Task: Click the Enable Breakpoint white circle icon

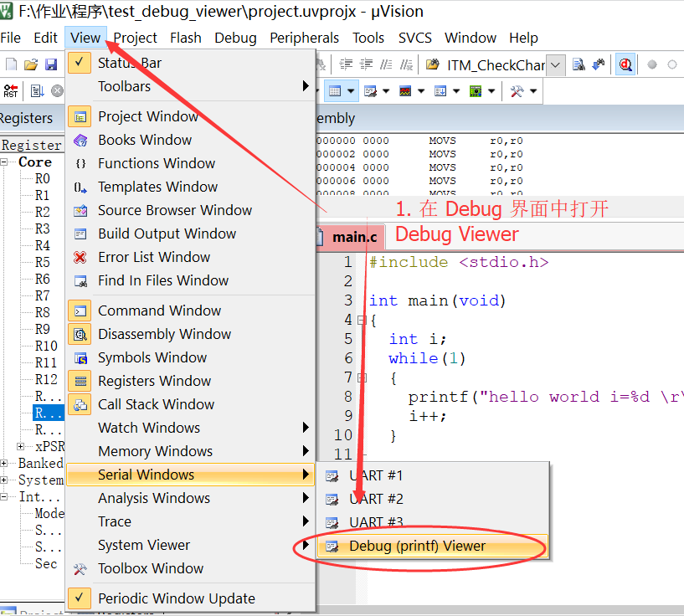Action: pyautogui.click(x=672, y=65)
